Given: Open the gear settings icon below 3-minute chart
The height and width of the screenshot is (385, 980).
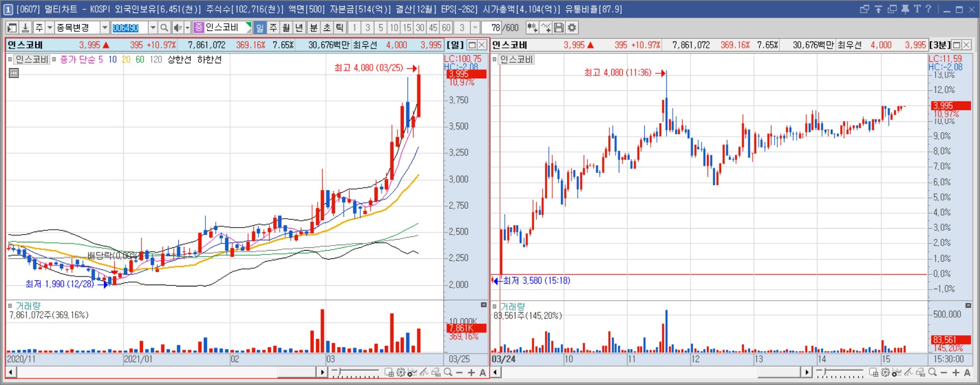Looking at the screenshot, I should (x=885, y=373).
